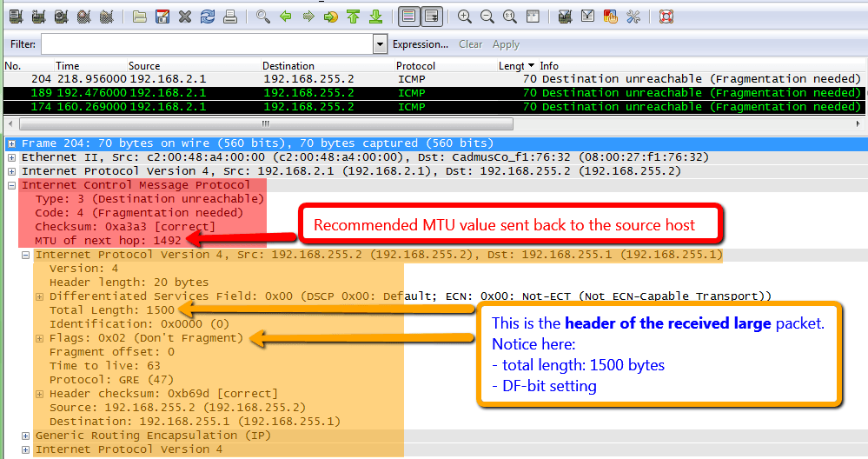The width and height of the screenshot is (868, 459).
Task: Go forward in packet history
Action: tap(308, 17)
